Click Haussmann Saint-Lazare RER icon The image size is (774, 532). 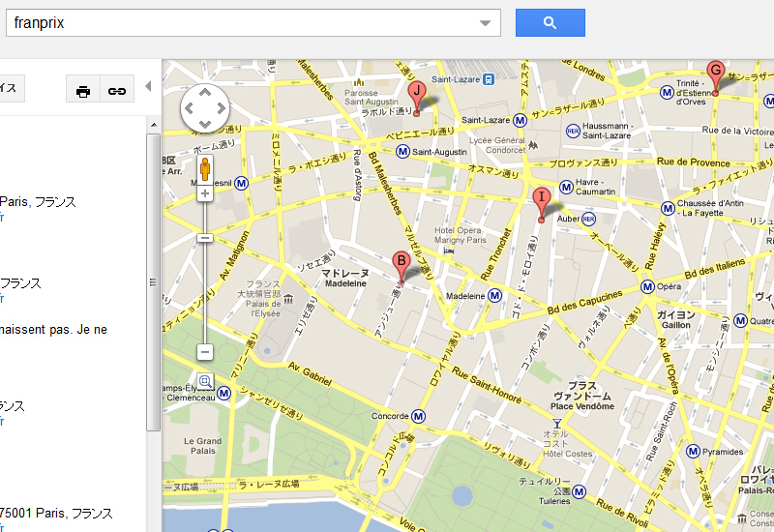click(573, 131)
